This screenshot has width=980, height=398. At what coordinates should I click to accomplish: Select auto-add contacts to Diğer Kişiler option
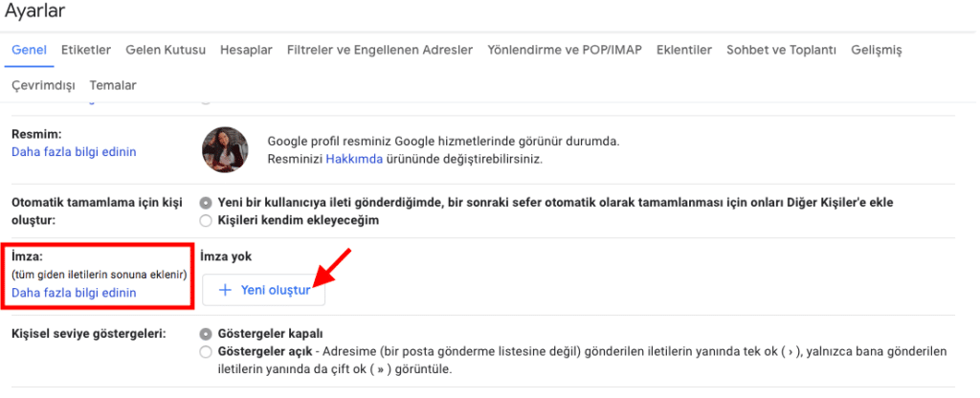point(206,203)
